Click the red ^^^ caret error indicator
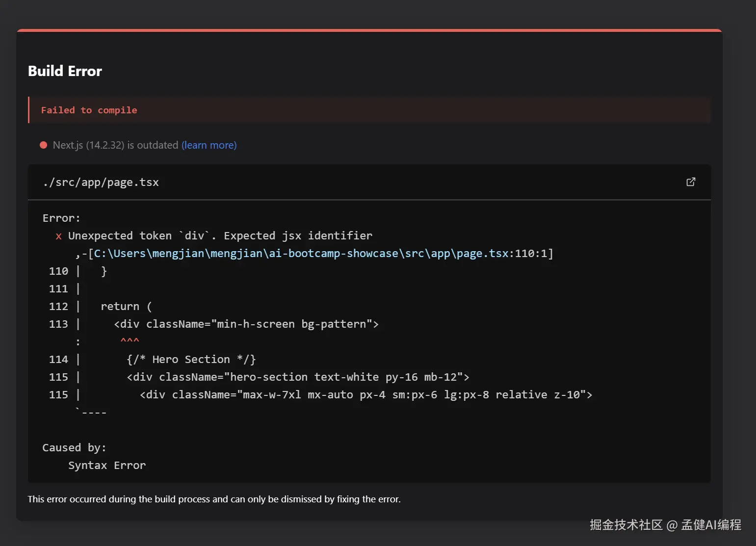Screen dimensions: 756x546 click(x=130, y=340)
